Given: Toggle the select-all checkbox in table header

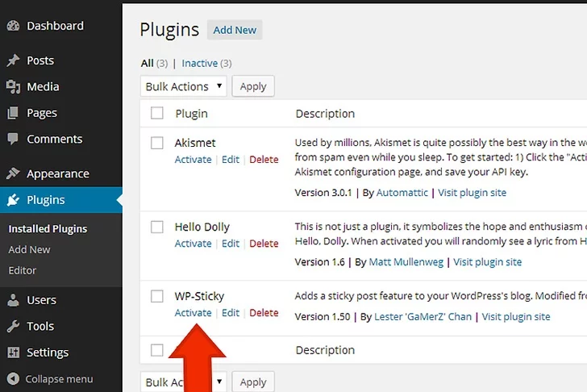Looking at the screenshot, I should click(157, 114).
